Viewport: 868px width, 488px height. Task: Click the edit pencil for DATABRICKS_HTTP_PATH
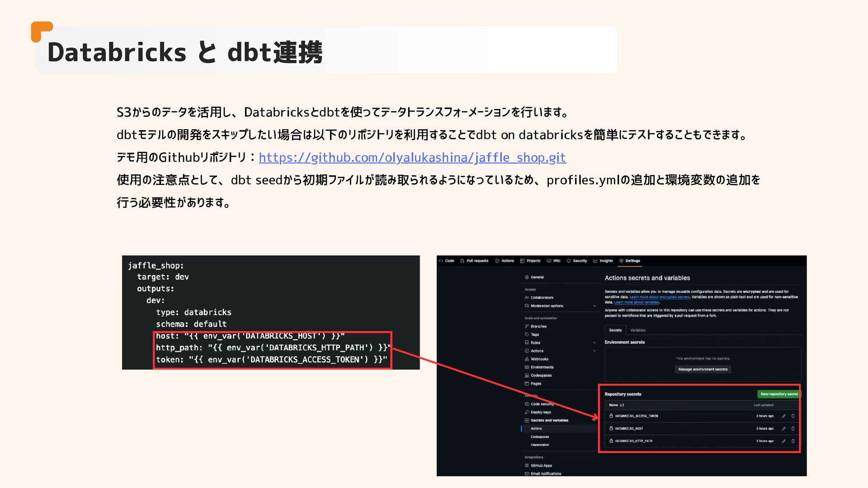783,441
